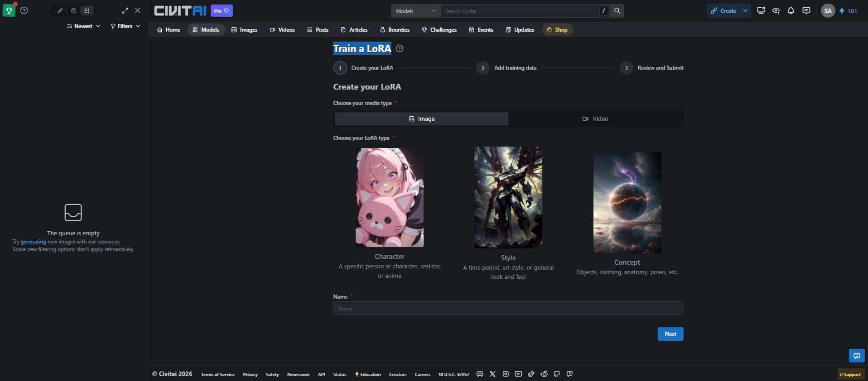Focus the Search Civitai field
Viewport: 868px width, 381px height.
519,11
